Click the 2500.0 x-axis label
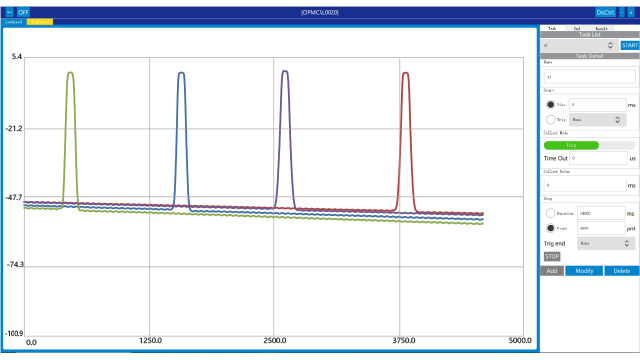The height and width of the screenshot is (360, 640). [275, 340]
